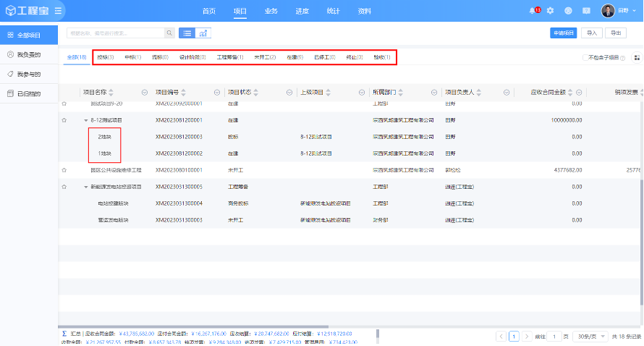The image size is (644, 346).
Task: Open 应收合同金额 column filter dropdown
Action: pyautogui.click(x=579, y=93)
